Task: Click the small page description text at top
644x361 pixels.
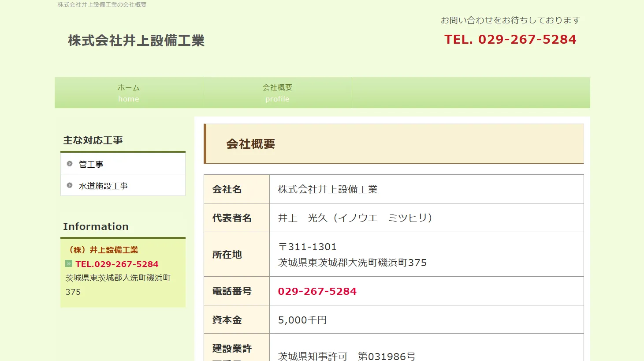Action: pos(102,4)
